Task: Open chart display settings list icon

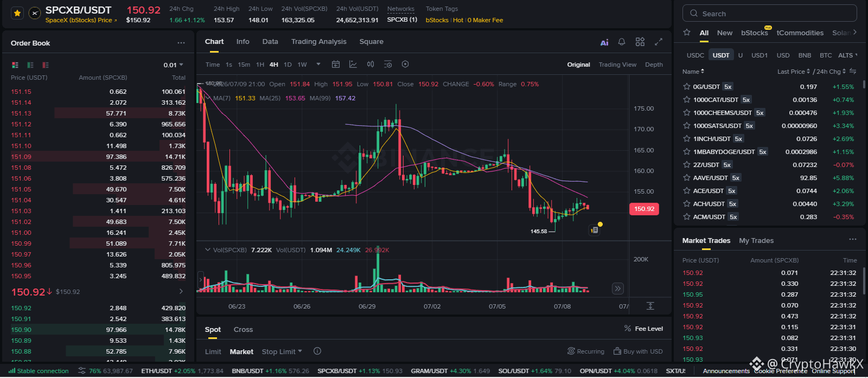Action: coord(388,64)
